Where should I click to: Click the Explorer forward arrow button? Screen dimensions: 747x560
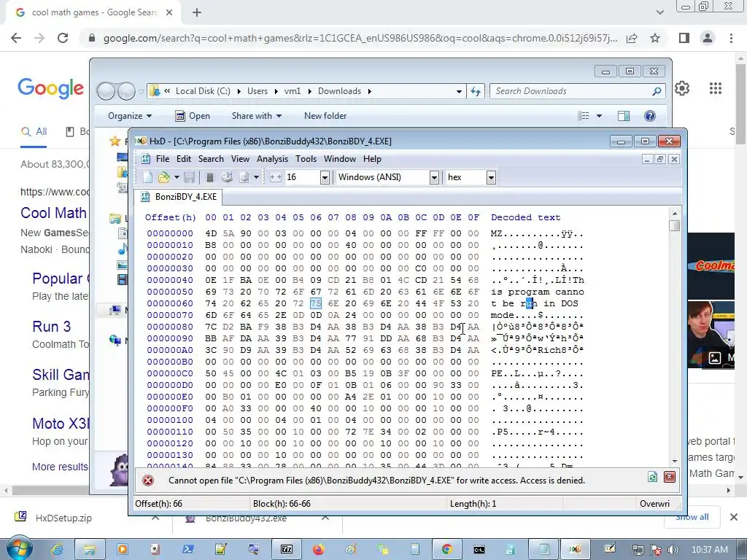pos(126,91)
